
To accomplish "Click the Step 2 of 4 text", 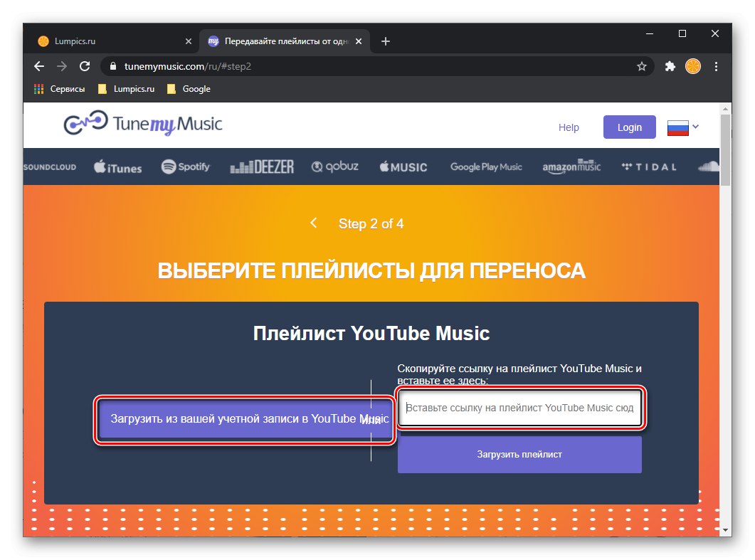I will [371, 224].
